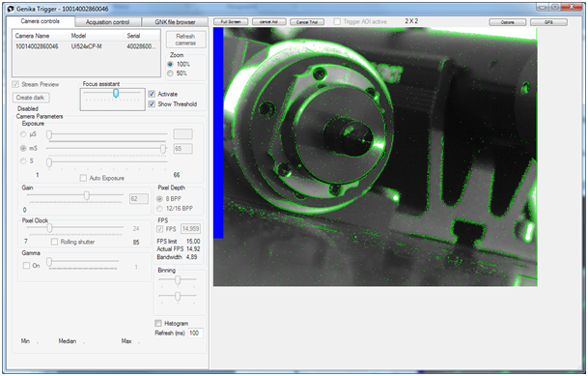The image size is (588, 376).
Task: Click the Pixel Clock slider thumb
Action: (49, 227)
